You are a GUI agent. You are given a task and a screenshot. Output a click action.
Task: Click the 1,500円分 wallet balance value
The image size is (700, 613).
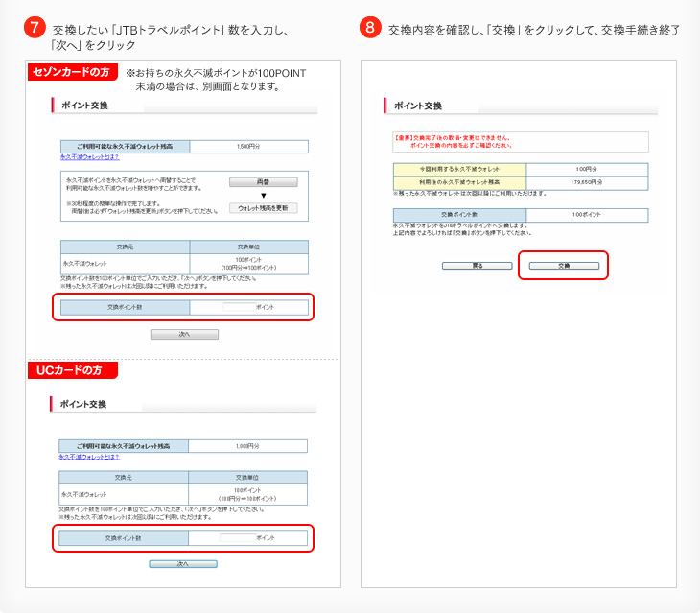[x=248, y=147]
